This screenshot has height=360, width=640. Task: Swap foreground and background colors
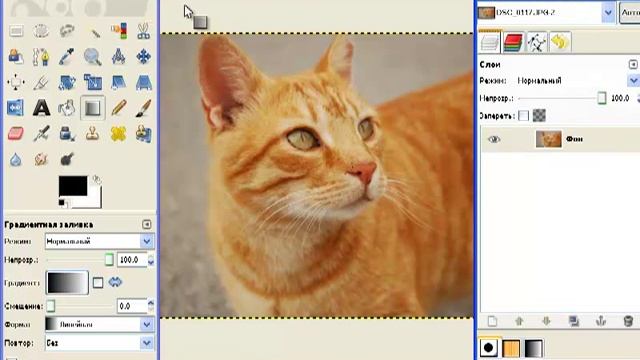click(x=97, y=180)
